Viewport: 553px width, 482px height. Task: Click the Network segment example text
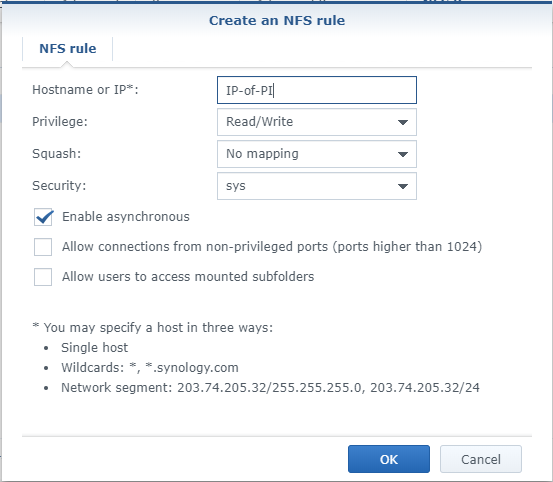pyautogui.click(x=270, y=388)
